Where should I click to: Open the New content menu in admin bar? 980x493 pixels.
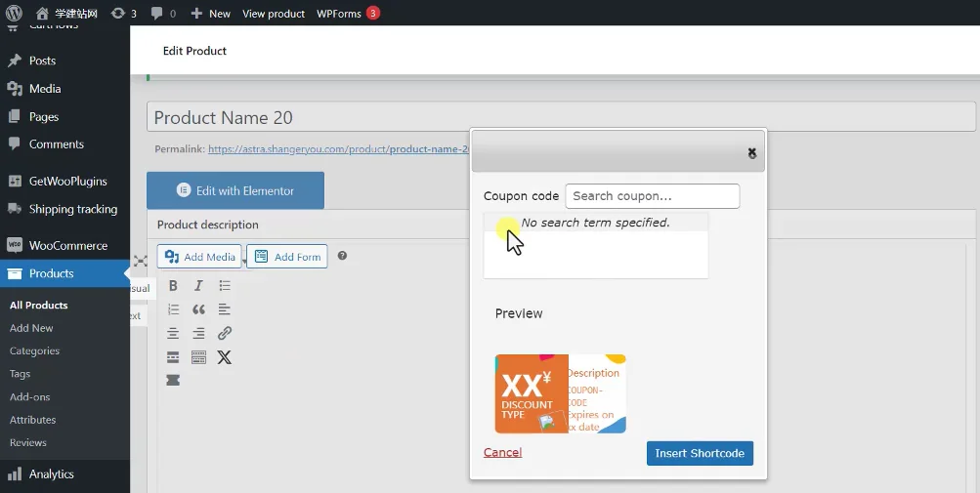(210, 14)
